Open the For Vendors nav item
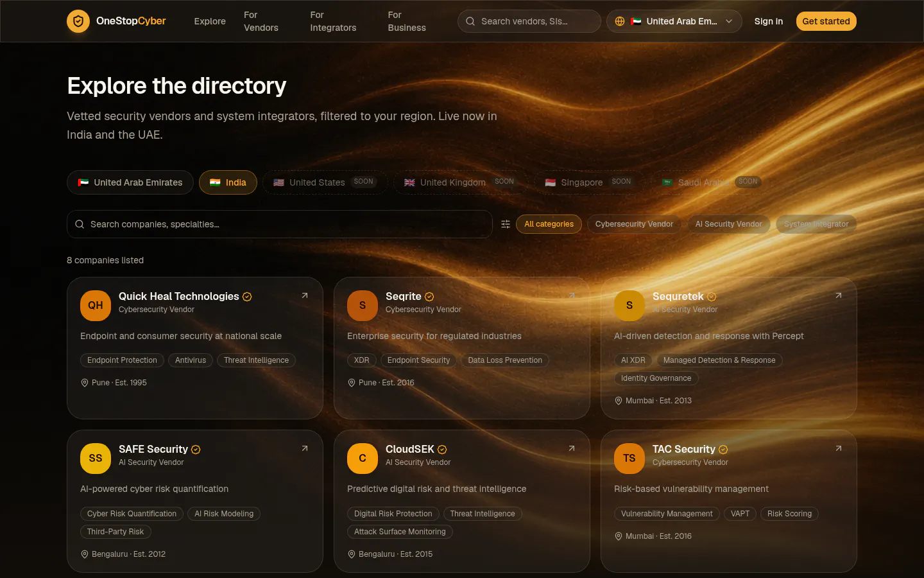The width and height of the screenshot is (924, 578). point(261,21)
